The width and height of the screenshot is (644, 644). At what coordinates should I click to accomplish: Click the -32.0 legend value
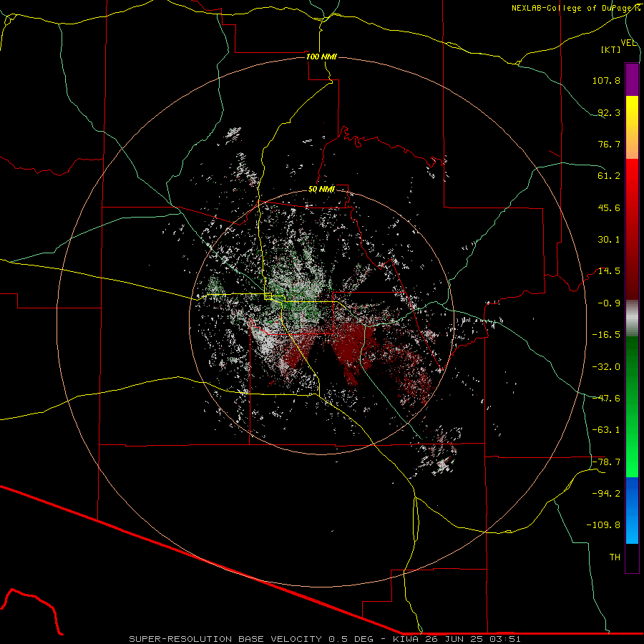point(606,367)
